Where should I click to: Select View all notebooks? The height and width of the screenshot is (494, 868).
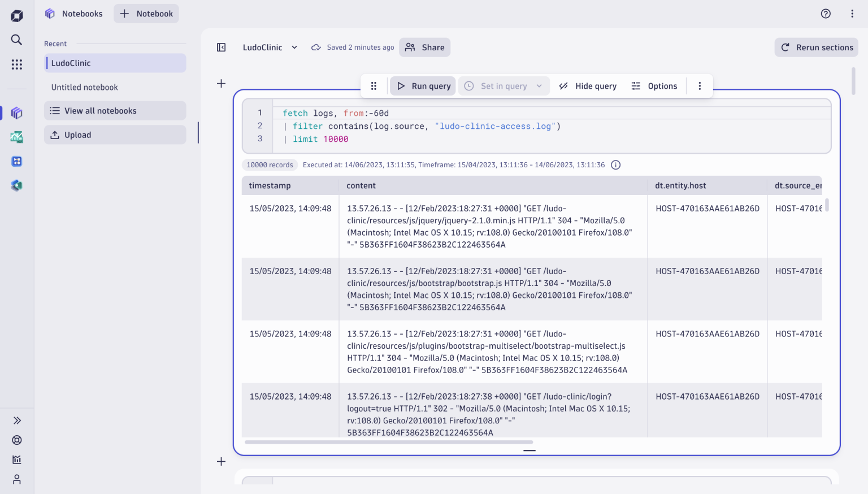click(x=101, y=110)
